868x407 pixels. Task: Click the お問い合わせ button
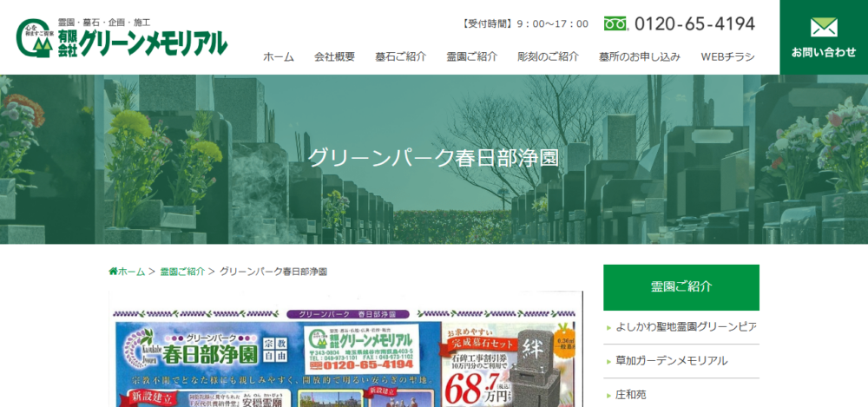coord(824,37)
